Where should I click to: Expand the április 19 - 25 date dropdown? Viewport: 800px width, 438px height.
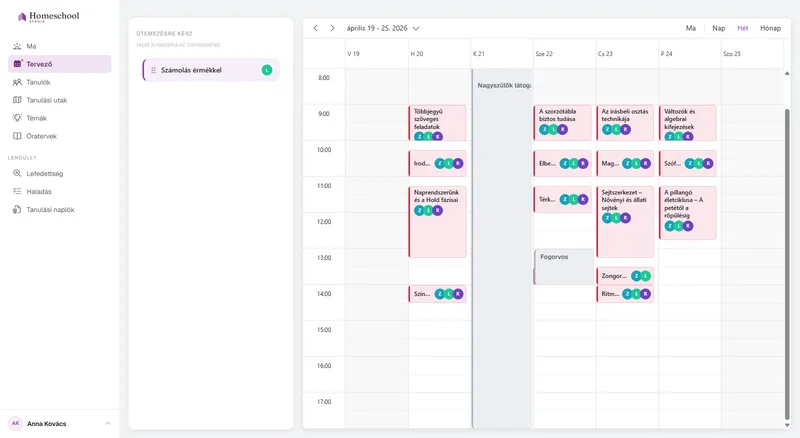(x=416, y=29)
